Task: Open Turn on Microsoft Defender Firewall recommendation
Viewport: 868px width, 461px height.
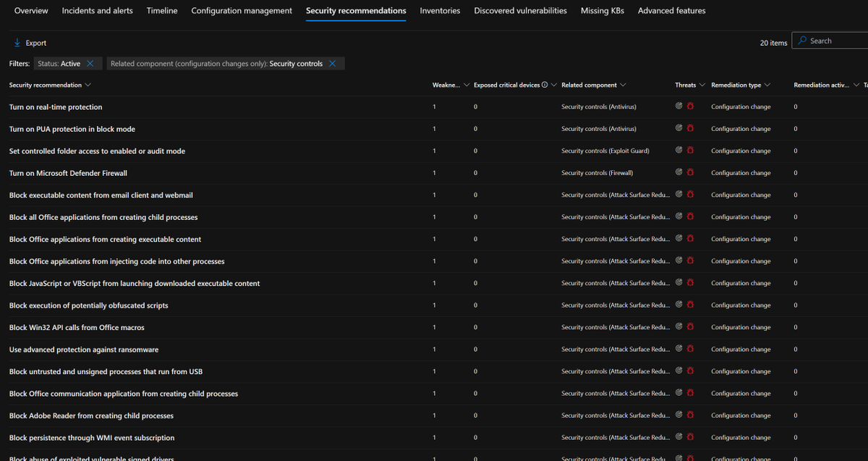Action: 68,173
